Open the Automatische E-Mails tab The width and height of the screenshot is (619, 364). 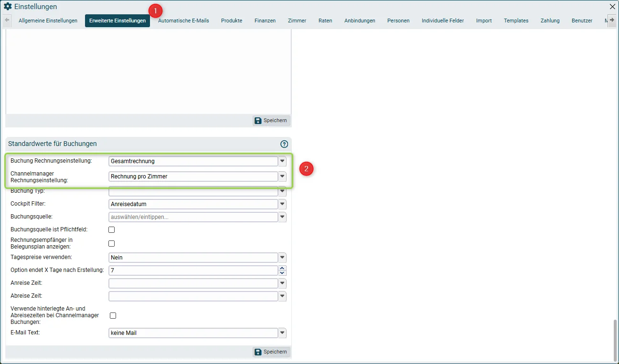pos(183,21)
